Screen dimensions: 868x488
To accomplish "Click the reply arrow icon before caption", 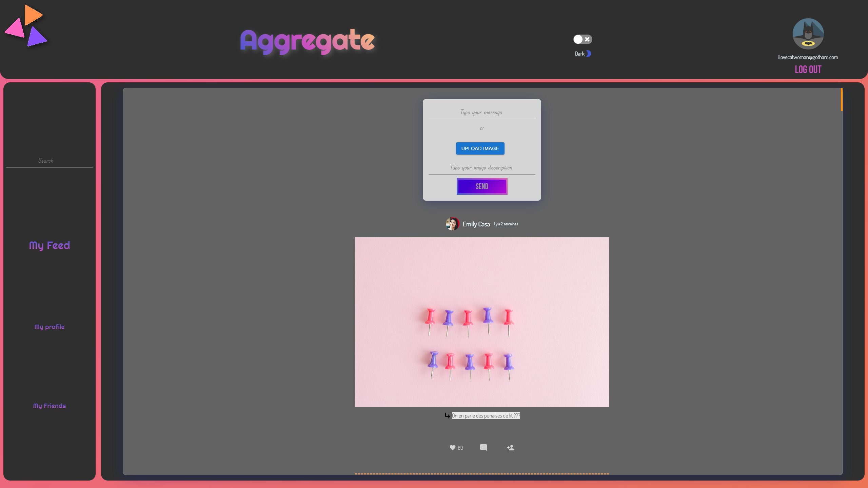I will pos(447,416).
